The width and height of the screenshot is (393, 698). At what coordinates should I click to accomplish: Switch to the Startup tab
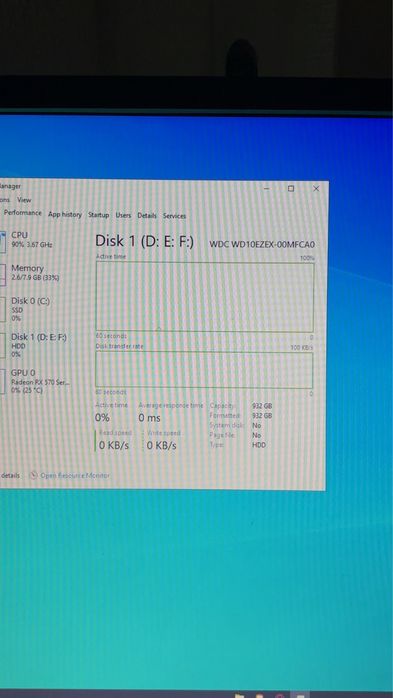pos(98,215)
